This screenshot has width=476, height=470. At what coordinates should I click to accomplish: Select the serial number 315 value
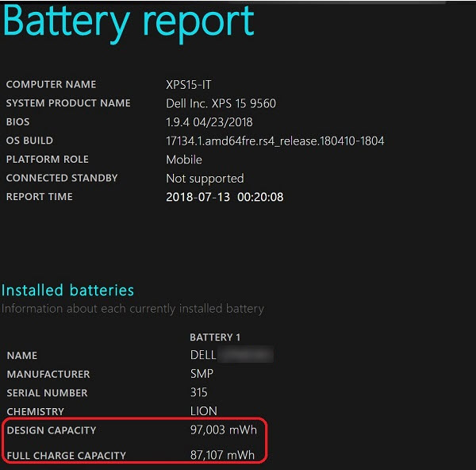click(198, 392)
